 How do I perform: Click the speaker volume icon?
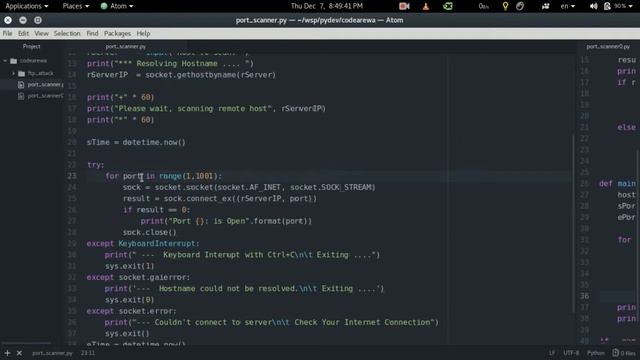[x=593, y=6]
